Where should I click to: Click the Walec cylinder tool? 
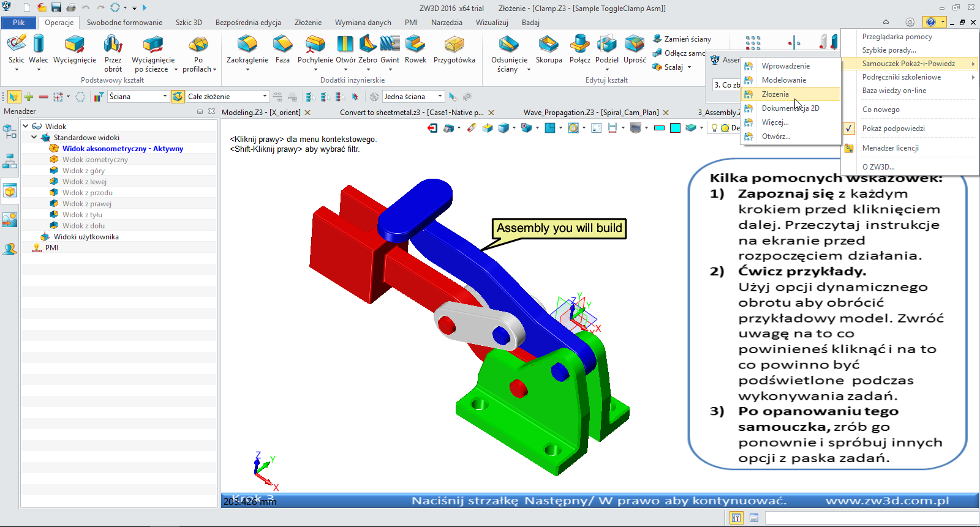point(39,50)
